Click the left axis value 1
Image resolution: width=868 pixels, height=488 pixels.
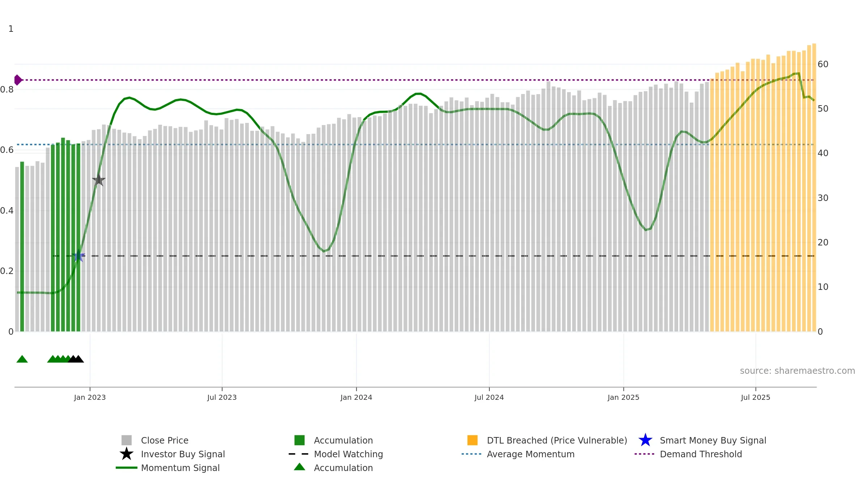(11, 29)
